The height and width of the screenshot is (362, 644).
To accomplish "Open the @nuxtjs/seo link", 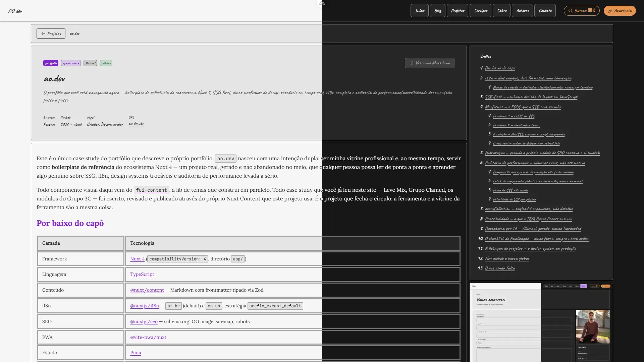I will click(x=144, y=321).
